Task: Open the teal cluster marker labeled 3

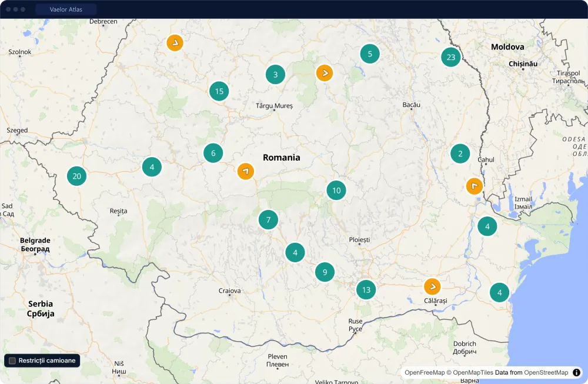Action: [x=275, y=74]
